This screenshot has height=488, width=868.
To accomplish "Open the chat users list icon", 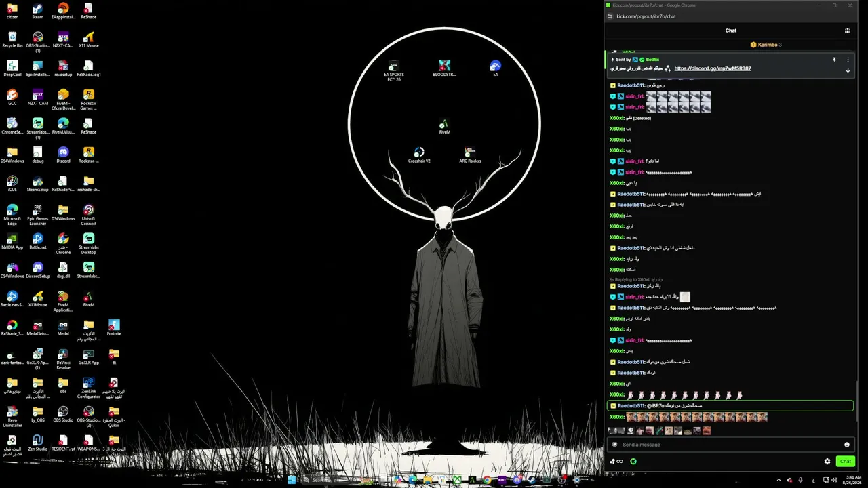I will [x=848, y=30].
